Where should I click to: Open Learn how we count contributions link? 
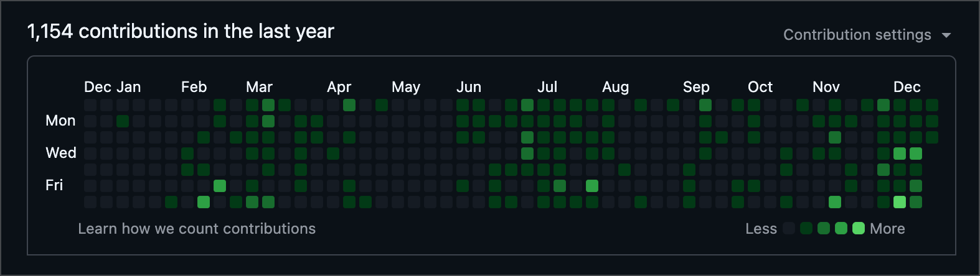pos(197,229)
